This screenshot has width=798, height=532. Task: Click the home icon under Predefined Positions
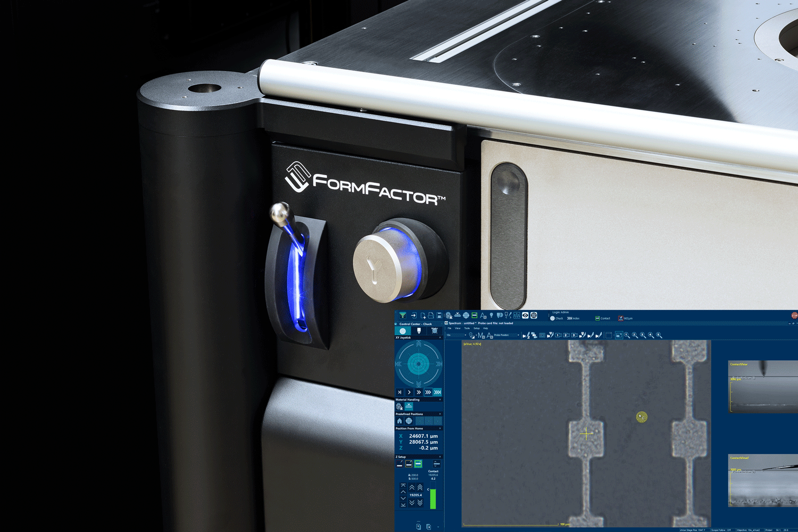pyautogui.click(x=400, y=421)
